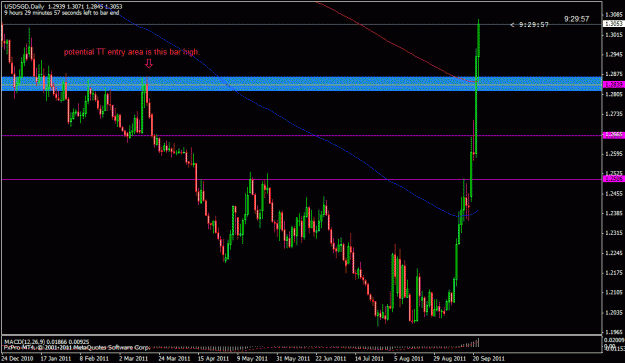
Task: Select the solid magenta horizontal line
Action: pyautogui.click(x=302, y=180)
